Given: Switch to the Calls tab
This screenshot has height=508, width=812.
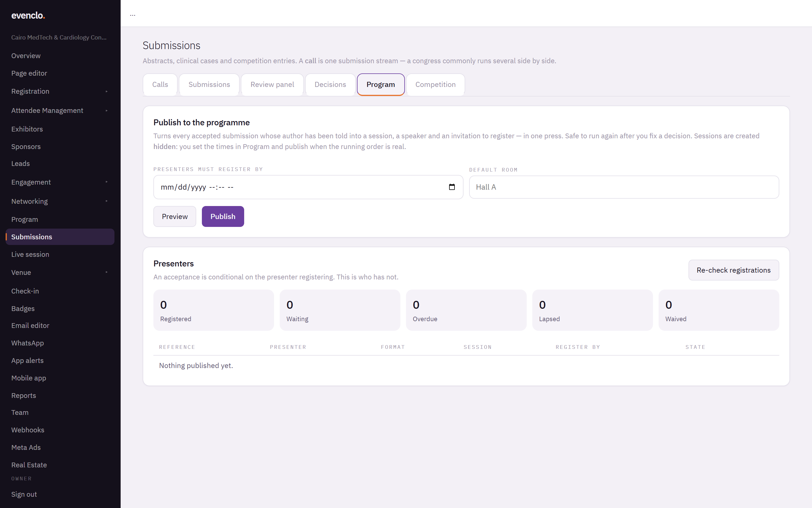Looking at the screenshot, I should (160, 85).
